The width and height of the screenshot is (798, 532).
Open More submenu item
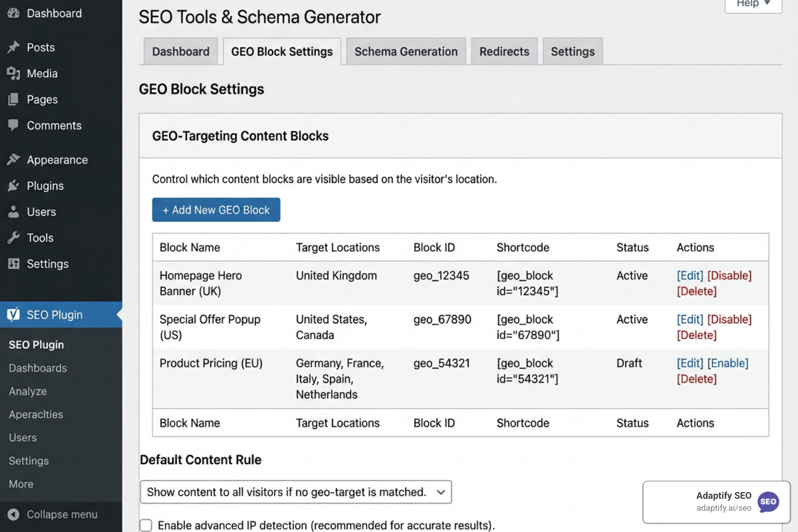(21, 484)
